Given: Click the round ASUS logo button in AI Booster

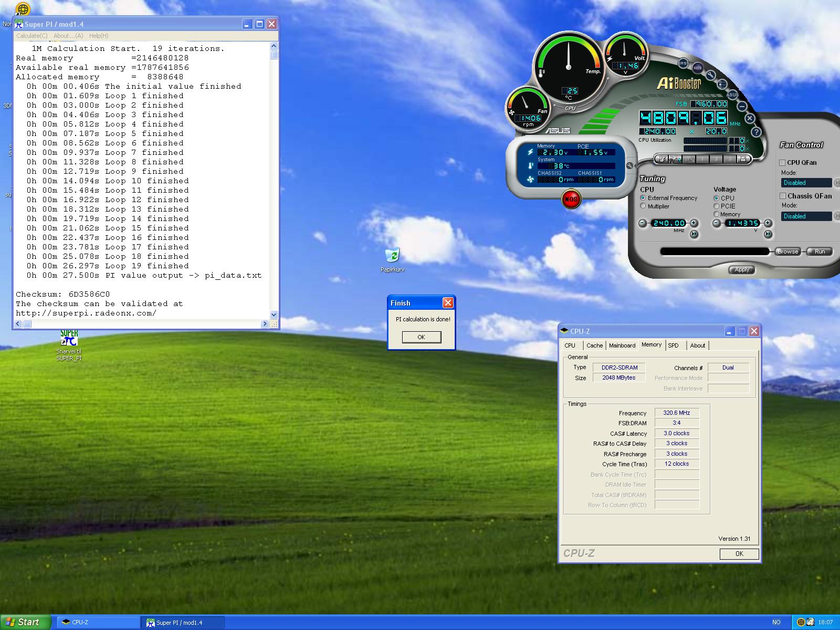Looking at the screenshot, I should coord(732,95).
